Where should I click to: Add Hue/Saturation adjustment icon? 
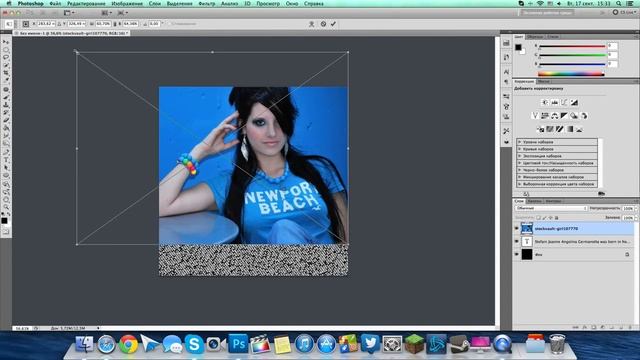545,116
